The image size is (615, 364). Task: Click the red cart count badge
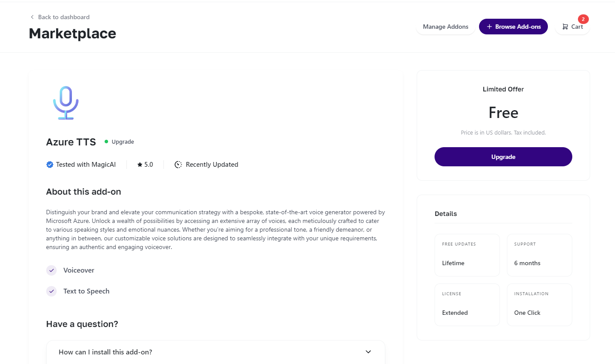583,19
